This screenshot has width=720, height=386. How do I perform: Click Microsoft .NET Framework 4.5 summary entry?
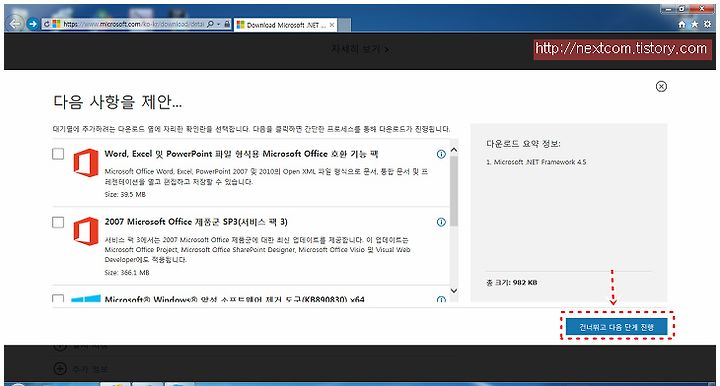[x=536, y=162]
